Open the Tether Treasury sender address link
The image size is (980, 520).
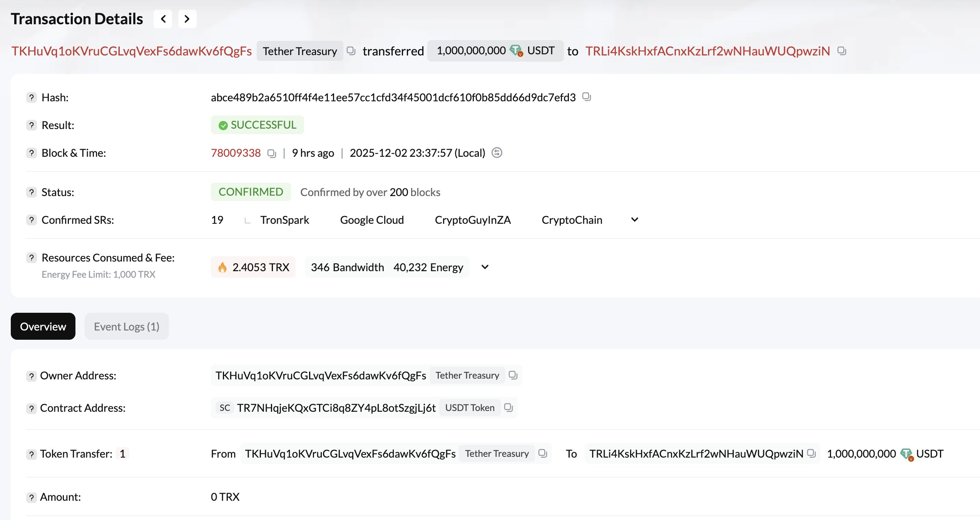pos(131,50)
